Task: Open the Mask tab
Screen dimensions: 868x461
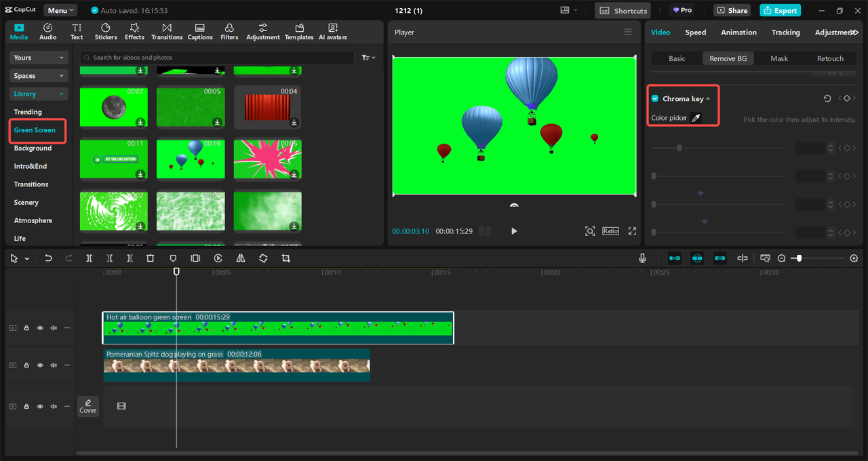Action: tap(779, 59)
